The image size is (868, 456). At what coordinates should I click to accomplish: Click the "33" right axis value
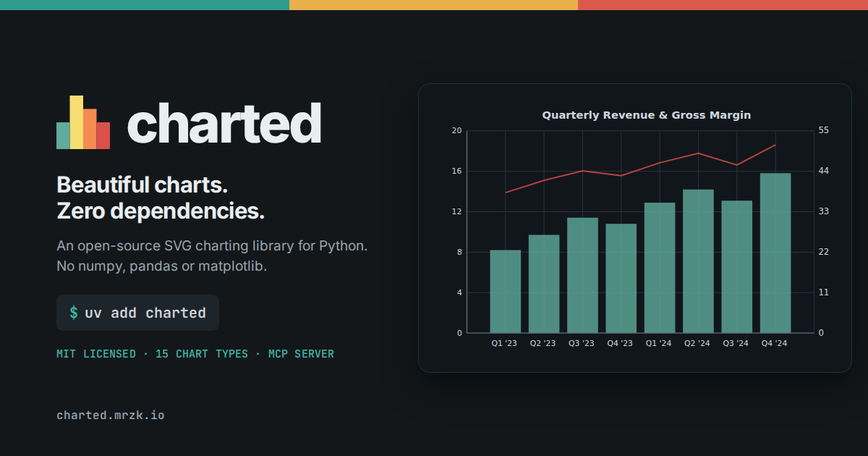(x=823, y=211)
